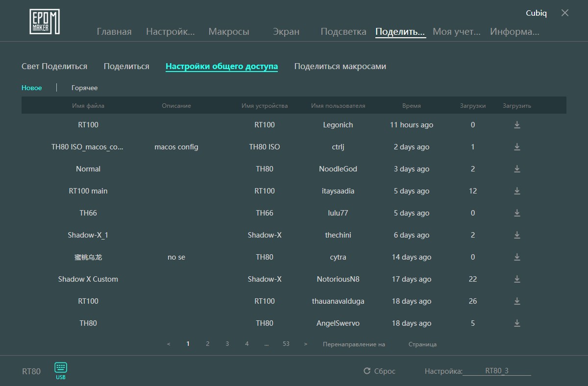The height and width of the screenshot is (386, 588).
Task: Click the Загрузки column header
Action: (x=473, y=106)
